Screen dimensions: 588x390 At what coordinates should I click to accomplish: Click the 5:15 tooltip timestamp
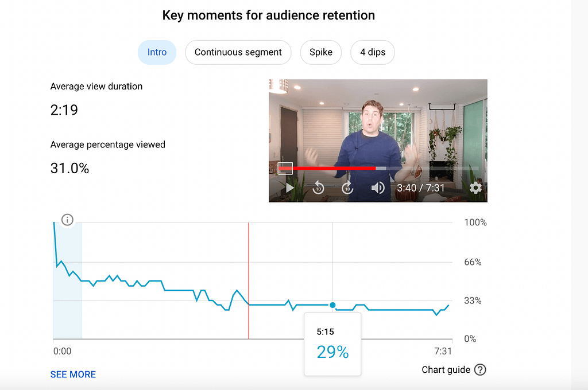coord(325,331)
